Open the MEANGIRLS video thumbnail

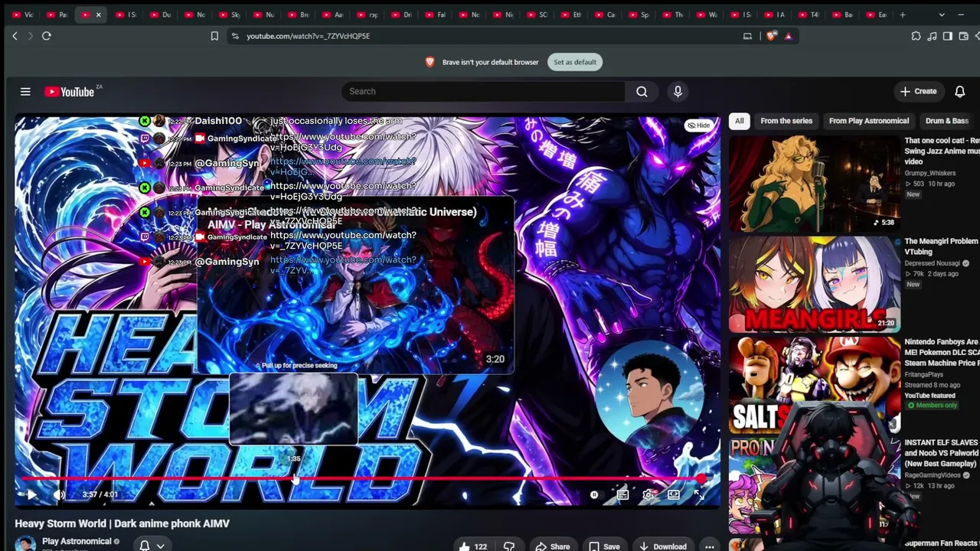[x=815, y=285]
